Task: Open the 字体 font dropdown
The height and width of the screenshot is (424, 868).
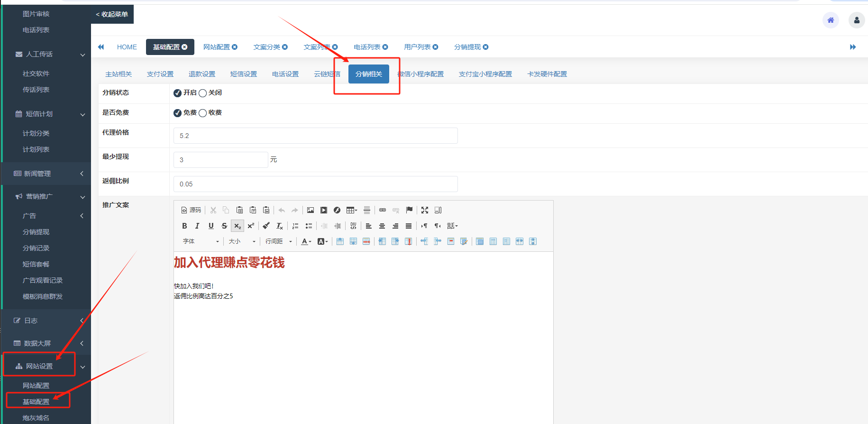Action: (x=201, y=241)
